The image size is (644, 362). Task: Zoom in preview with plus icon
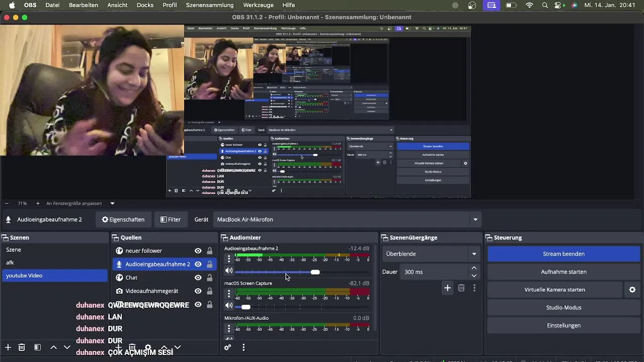[38, 204]
